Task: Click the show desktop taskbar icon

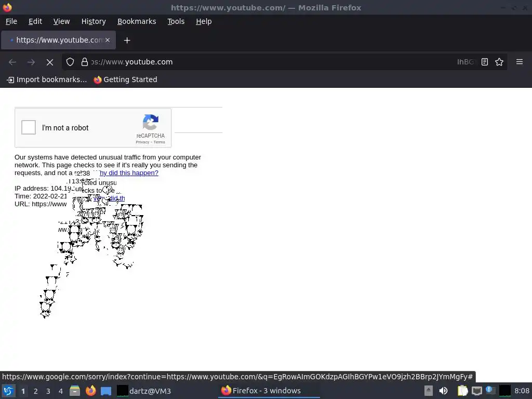Action: coord(106,391)
